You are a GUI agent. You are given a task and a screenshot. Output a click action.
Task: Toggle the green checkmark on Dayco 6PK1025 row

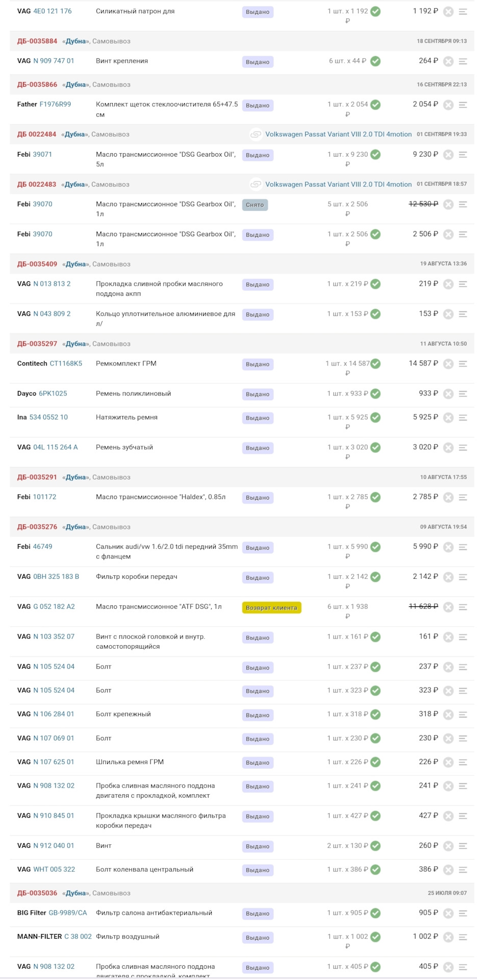click(375, 394)
